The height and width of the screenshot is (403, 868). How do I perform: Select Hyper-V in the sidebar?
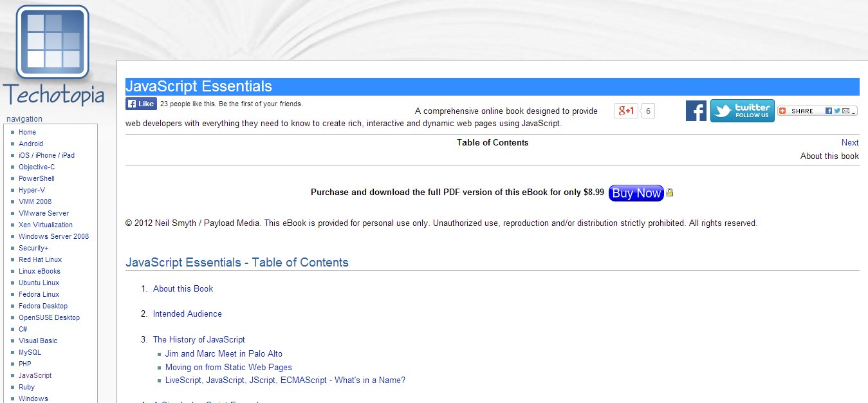click(x=32, y=191)
